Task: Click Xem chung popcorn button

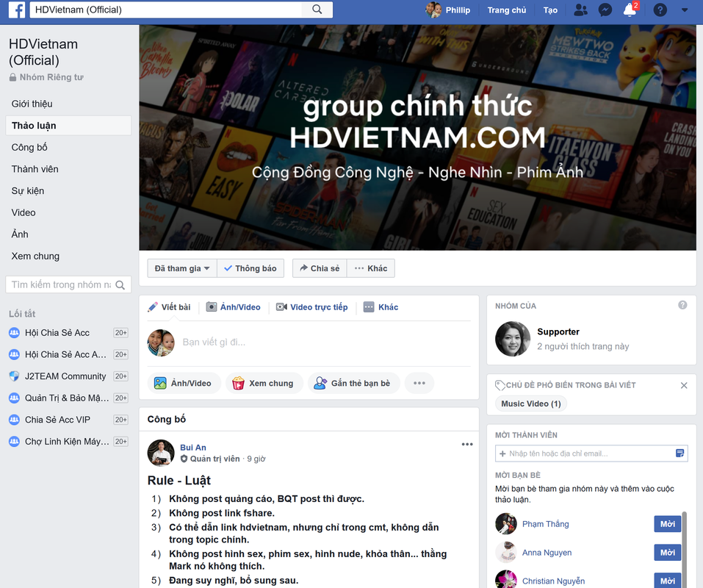Action: (x=264, y=383)
